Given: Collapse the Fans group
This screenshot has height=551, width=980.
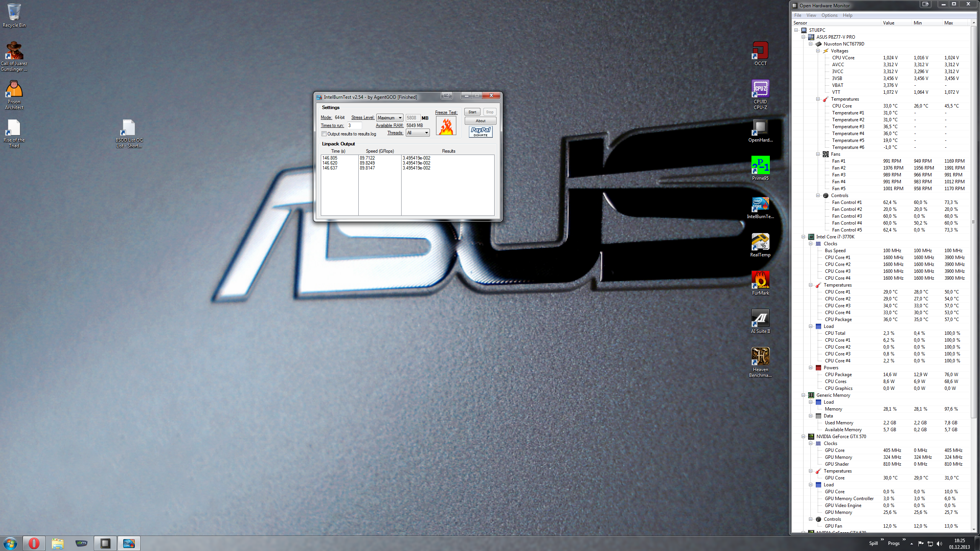Looking at the screenshot, I should click(x=818, y=154).
